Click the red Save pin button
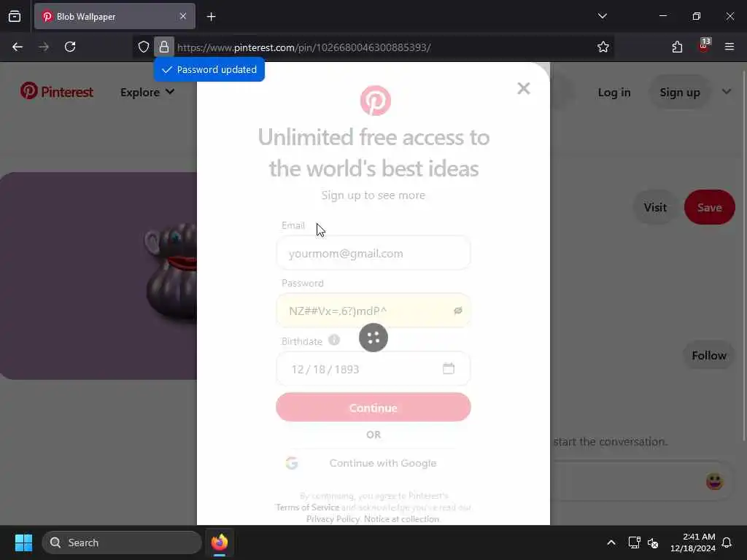This screenshot has width=747, height=560. pyautogui.click(x=709, y=207)
